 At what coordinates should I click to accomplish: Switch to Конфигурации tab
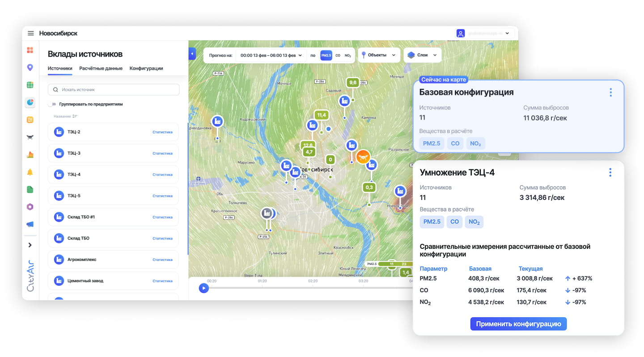[x=146, y=68]
